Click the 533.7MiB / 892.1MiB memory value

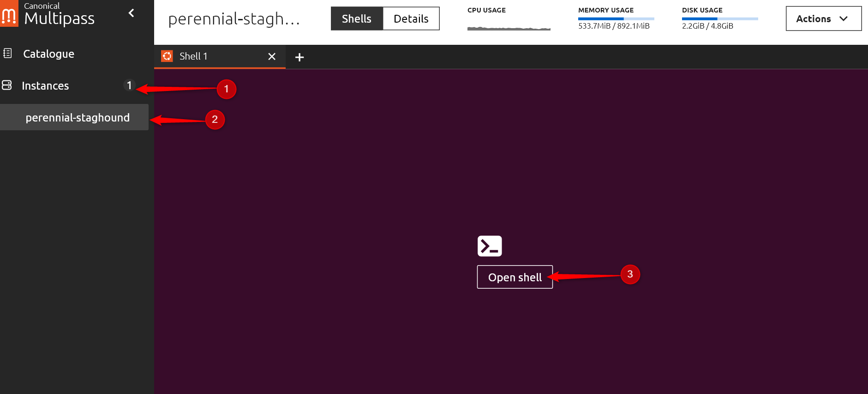(614, 26)
